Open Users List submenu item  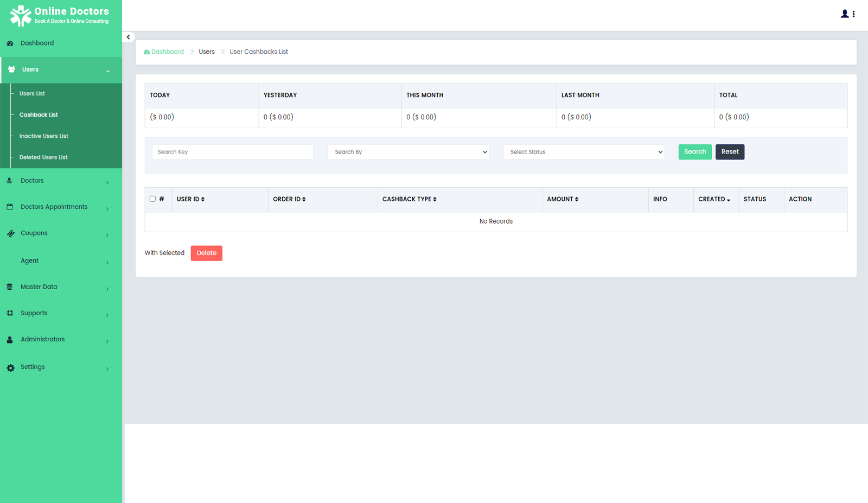(x=32, y=94)
